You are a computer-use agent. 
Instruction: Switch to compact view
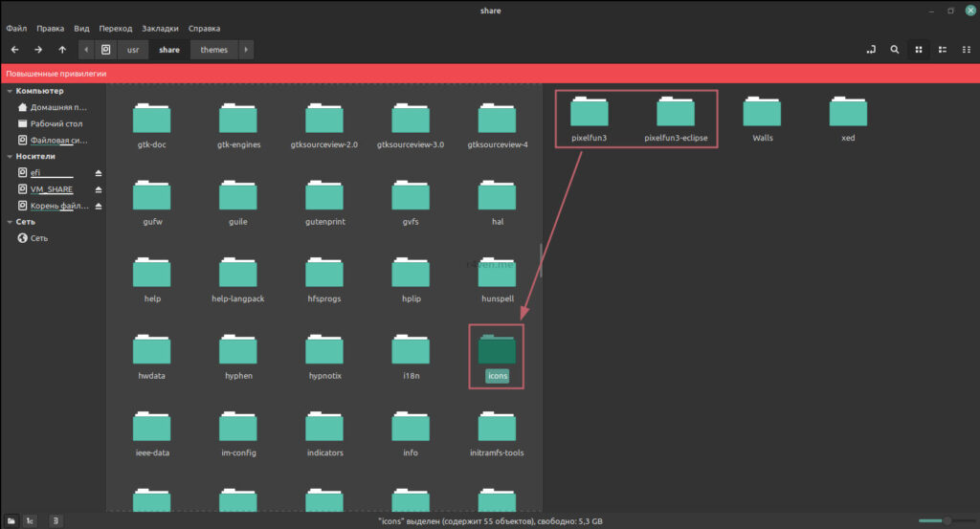click(966, 50)
